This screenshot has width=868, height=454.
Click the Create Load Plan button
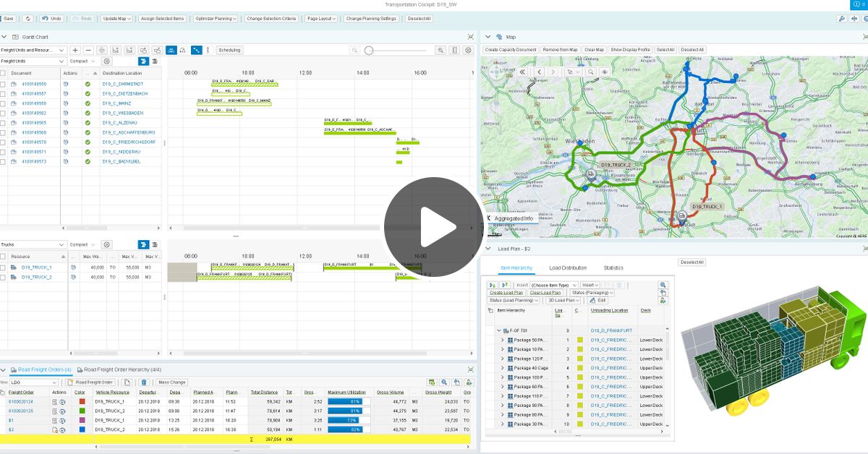pyautogui.click(x=506, y=292)
